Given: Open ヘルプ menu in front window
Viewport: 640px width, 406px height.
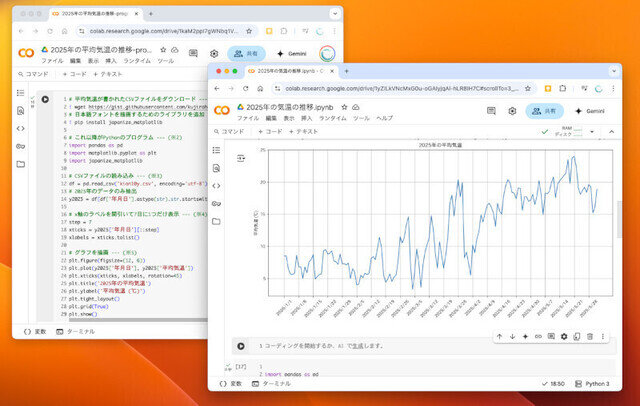Looking at the screenshot, I should [x=384, y=118].
